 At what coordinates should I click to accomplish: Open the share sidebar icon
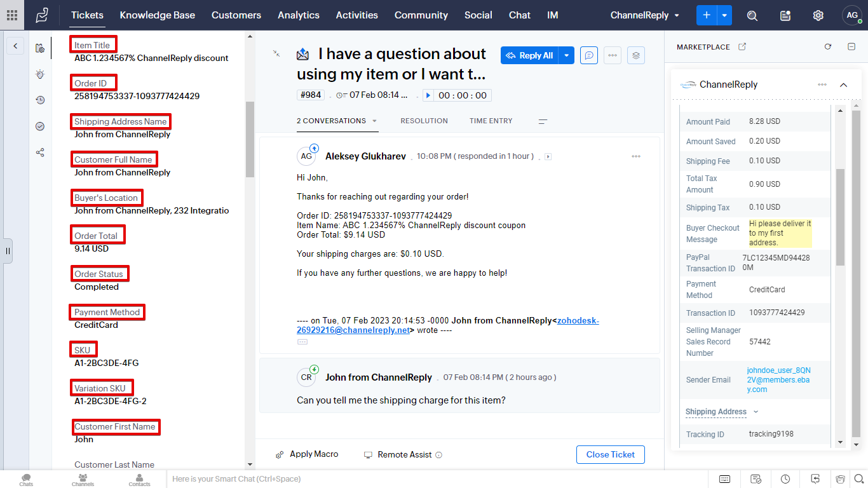coord(40,152)
